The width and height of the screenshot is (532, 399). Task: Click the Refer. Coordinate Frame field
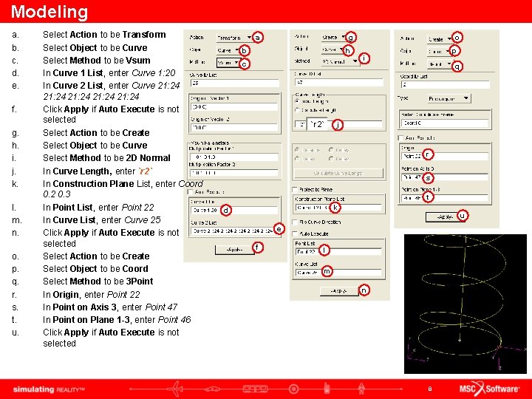point(445,123)
